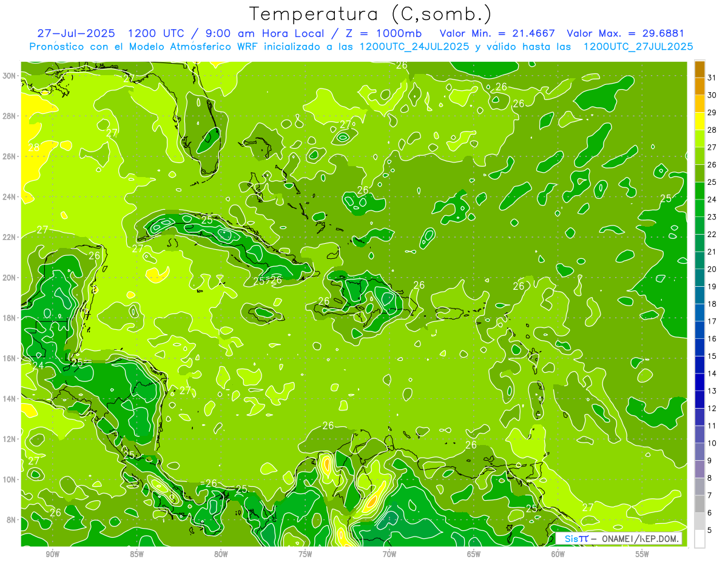Click the legend scale value '15'
The image size is (728, 562).
[x=712, y=356]
